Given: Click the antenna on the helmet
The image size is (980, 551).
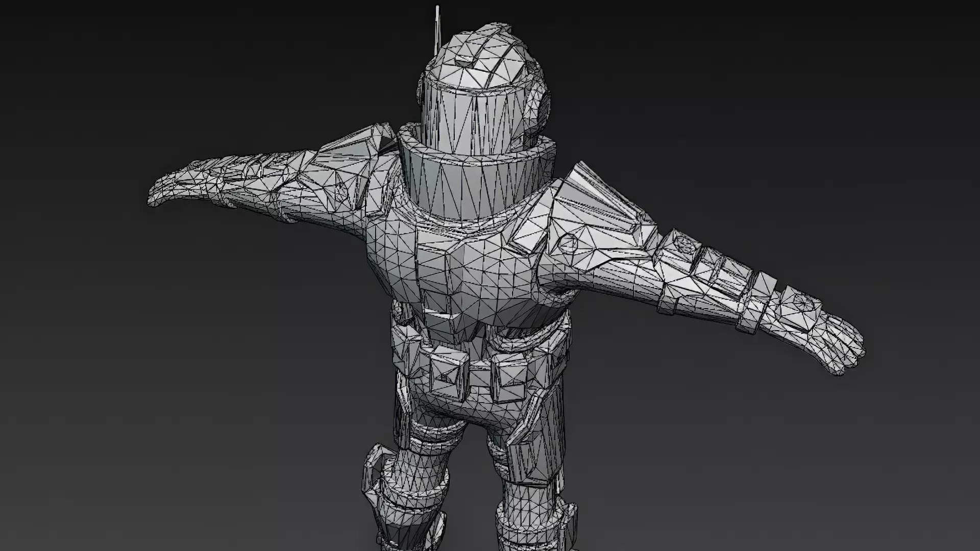Looking at the screenshot, I should pos(437,30).
